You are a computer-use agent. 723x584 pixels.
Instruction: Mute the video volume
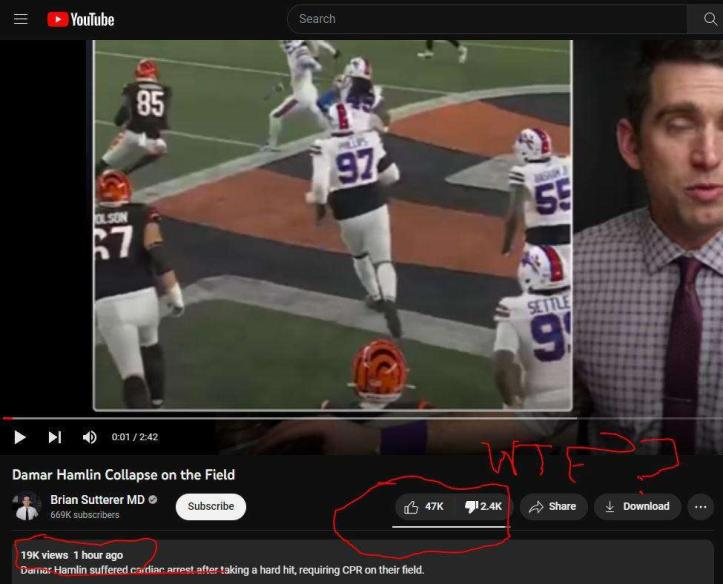coord(89,437)
